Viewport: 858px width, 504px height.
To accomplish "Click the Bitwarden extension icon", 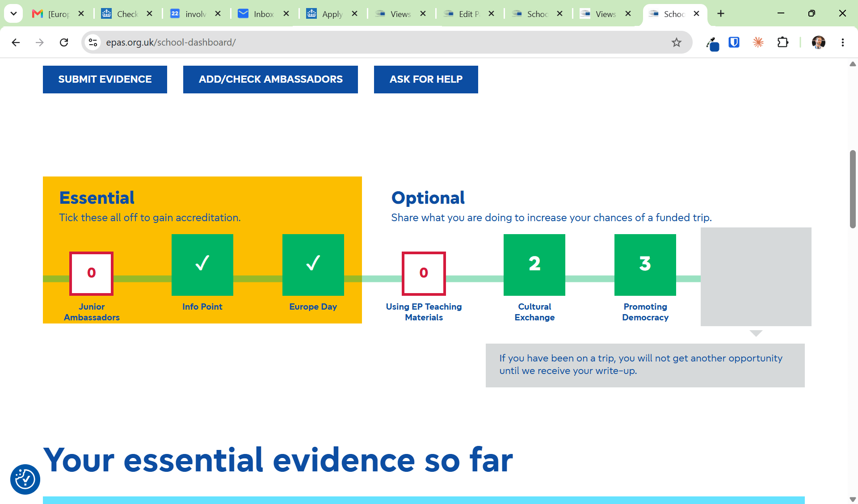I will (734, 42).
